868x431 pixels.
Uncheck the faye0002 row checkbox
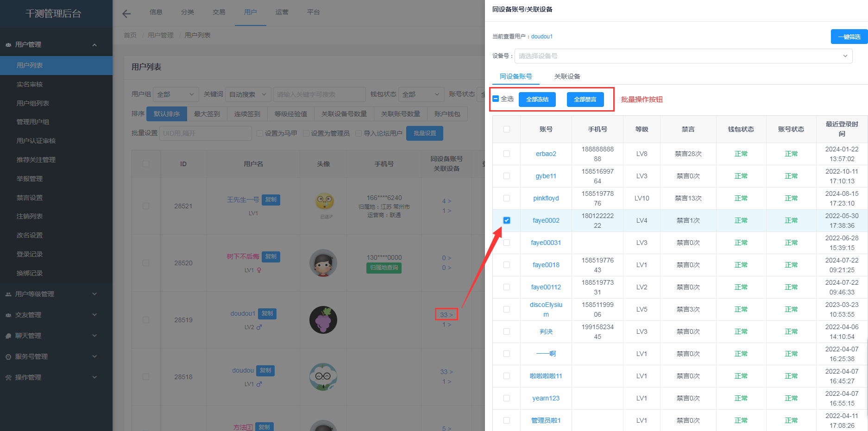pos(507,220)
